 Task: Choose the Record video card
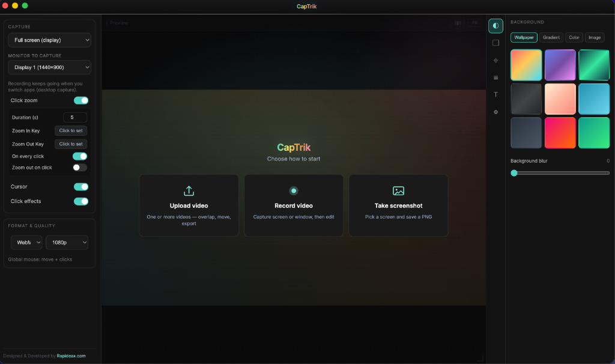[x=293, y=205]
